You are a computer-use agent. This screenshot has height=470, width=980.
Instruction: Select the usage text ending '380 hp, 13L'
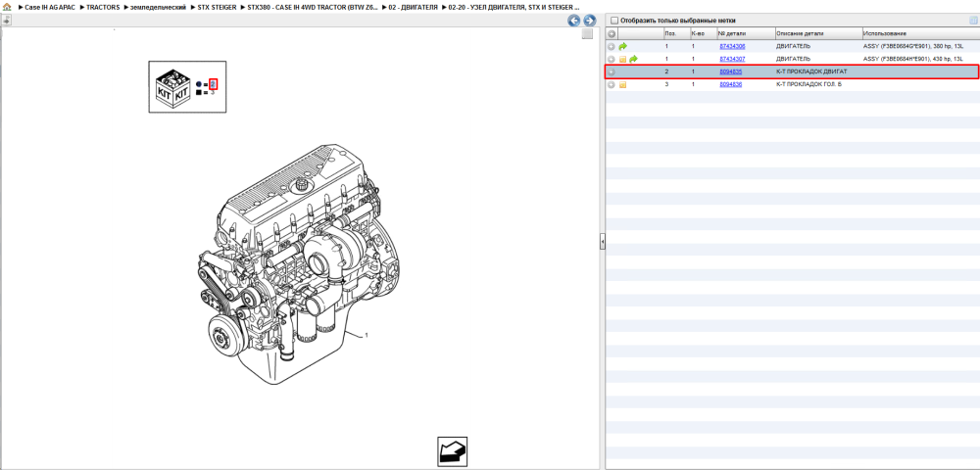912,47
